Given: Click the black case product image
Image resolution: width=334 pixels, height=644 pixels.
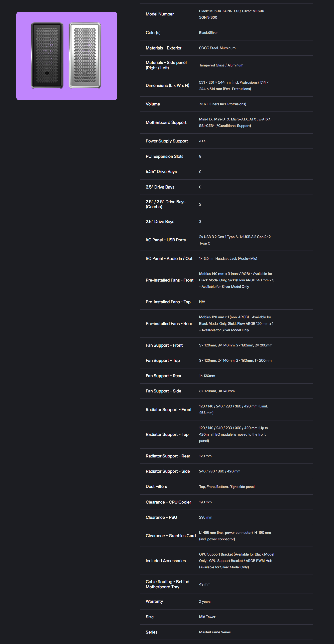Looking at the screenshot, I should [x=47, y=55].
